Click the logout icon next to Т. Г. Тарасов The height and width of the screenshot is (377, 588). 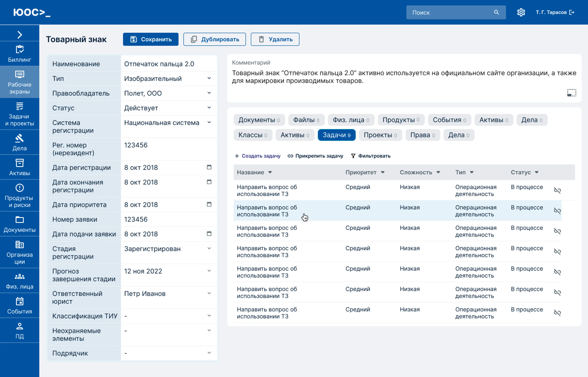click(572, 12)
